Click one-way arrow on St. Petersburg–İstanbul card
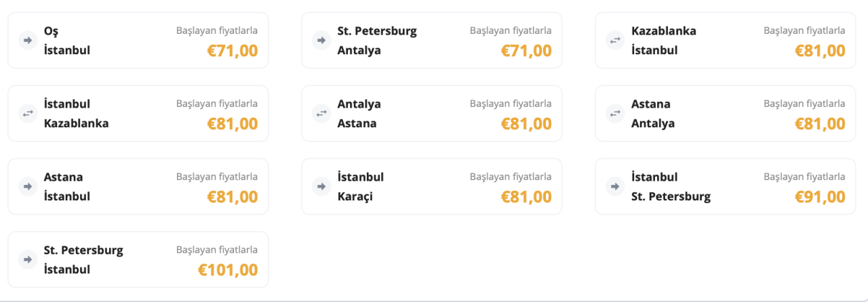The width and height of the screenshot is (868, 302). point(27,260)
